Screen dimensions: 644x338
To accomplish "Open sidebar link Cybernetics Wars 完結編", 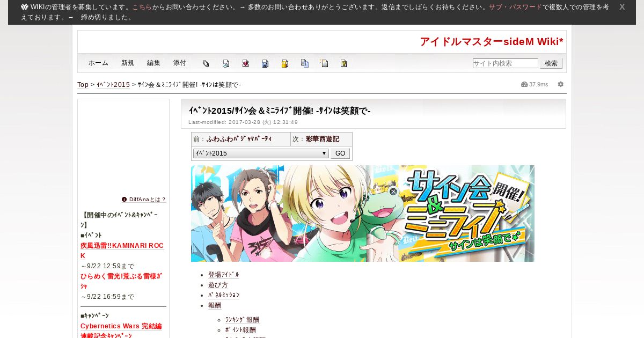I will (121, 326).
